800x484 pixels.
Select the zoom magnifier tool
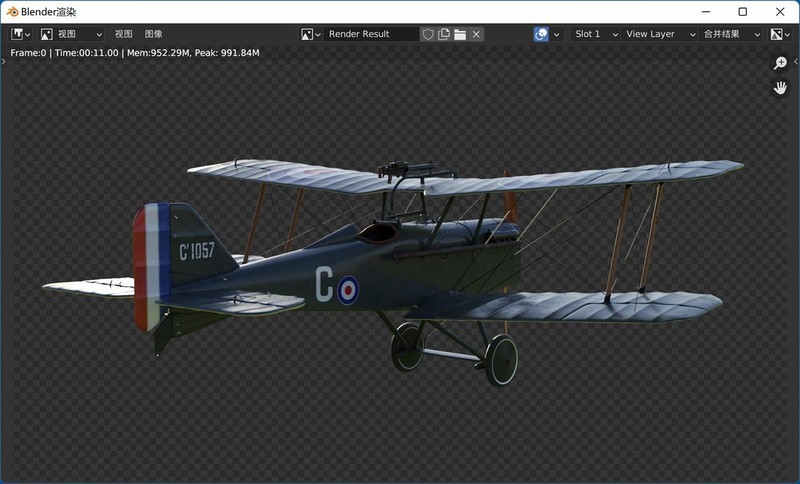click(x=780, y=63)
